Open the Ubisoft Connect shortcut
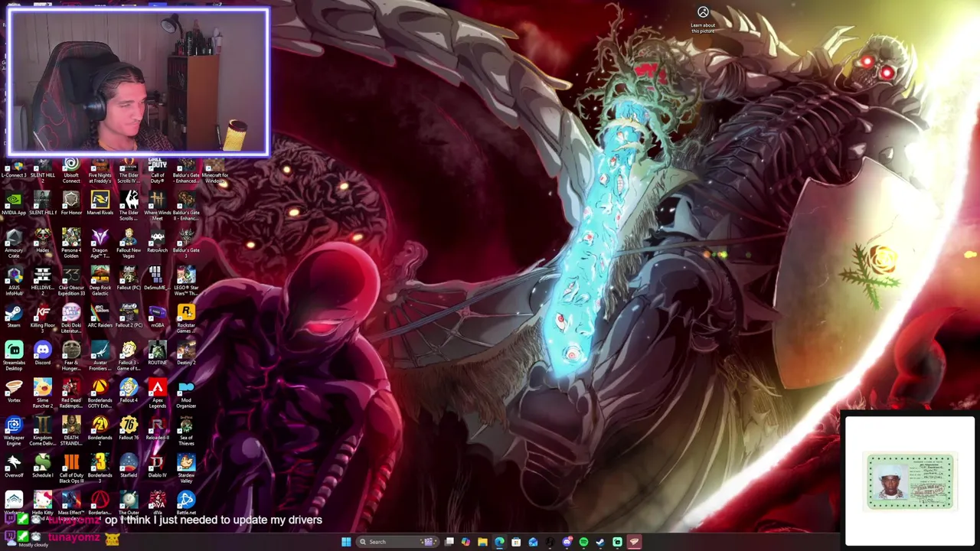 [71, 170]
